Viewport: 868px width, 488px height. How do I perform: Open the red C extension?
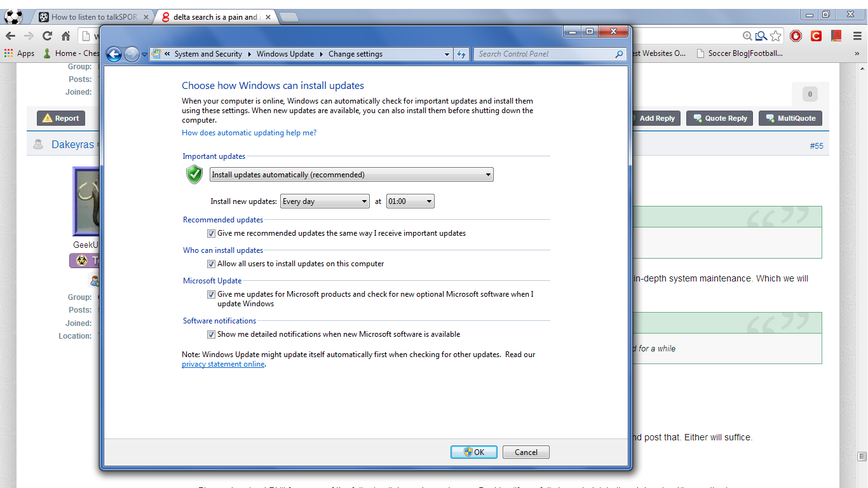click(816, 36)
